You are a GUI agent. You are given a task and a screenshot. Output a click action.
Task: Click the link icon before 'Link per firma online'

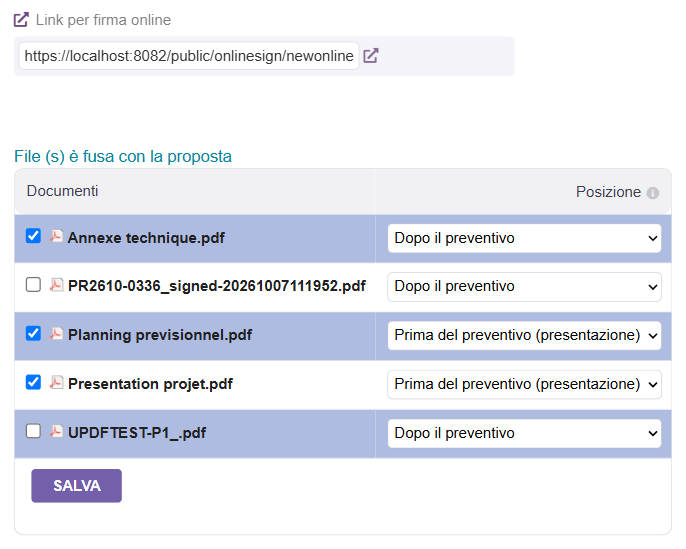pyautogui.click(x=21, y=20)
